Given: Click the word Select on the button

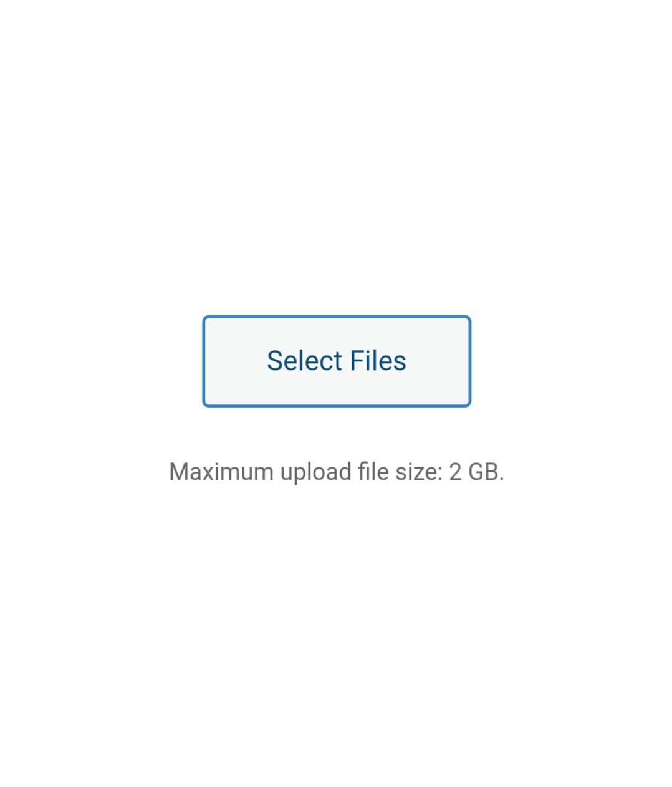Looking at the screenshot, I should (305, 361).
